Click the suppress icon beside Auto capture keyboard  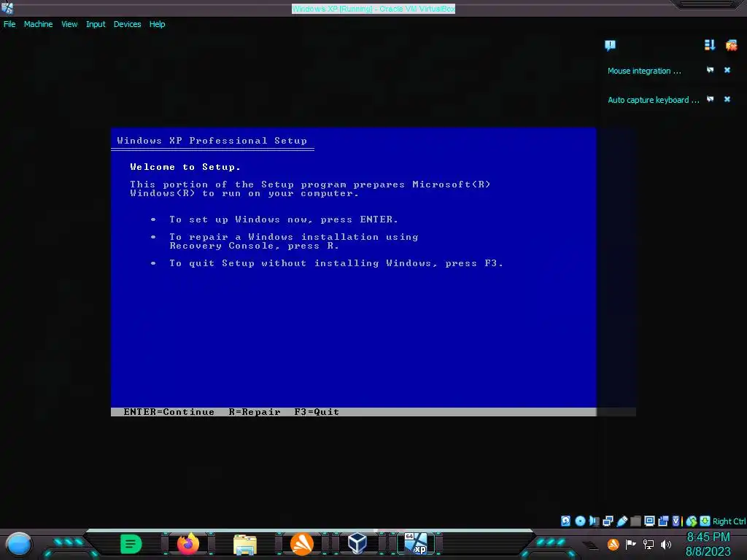(710, 99)
